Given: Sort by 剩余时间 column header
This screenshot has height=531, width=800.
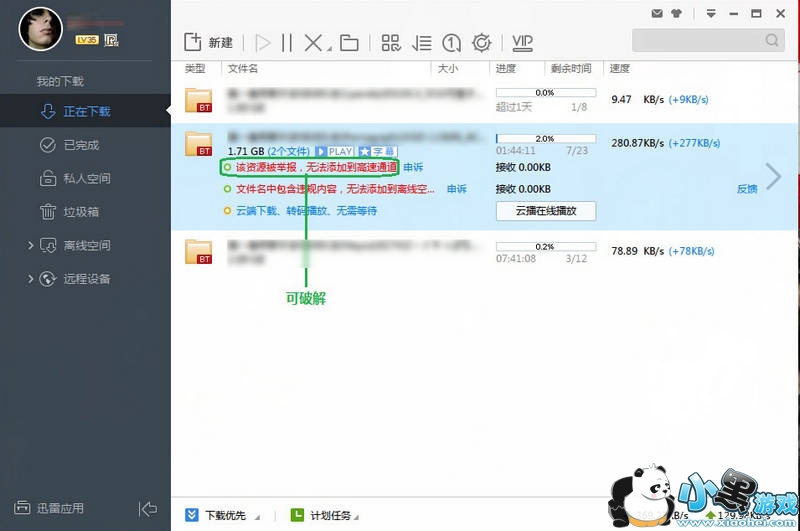Looking at the screenshot, I should tap(571, 68).
